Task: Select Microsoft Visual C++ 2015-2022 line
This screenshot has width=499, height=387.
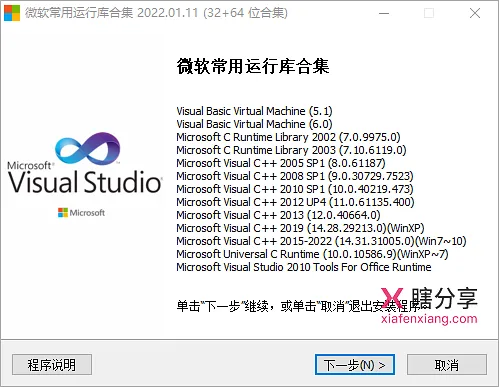Action: [x=321, y=241]
